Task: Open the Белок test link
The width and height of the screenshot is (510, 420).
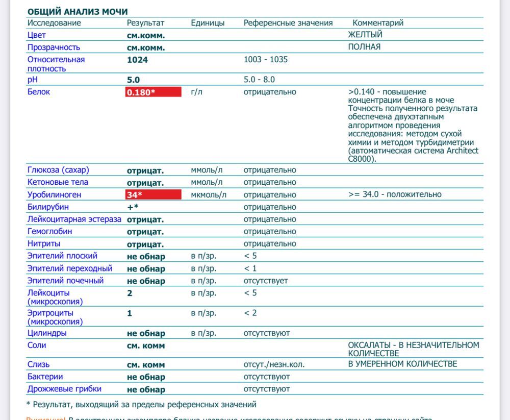Action: (39, 92)
